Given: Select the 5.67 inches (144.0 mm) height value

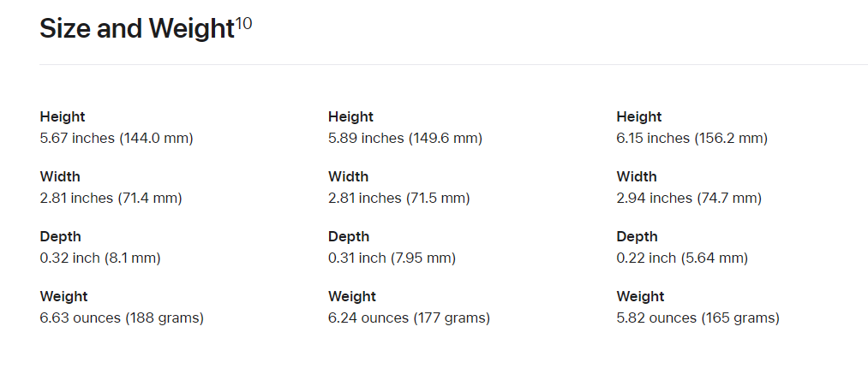Looking at the screenshot, I should pos(117,139).
